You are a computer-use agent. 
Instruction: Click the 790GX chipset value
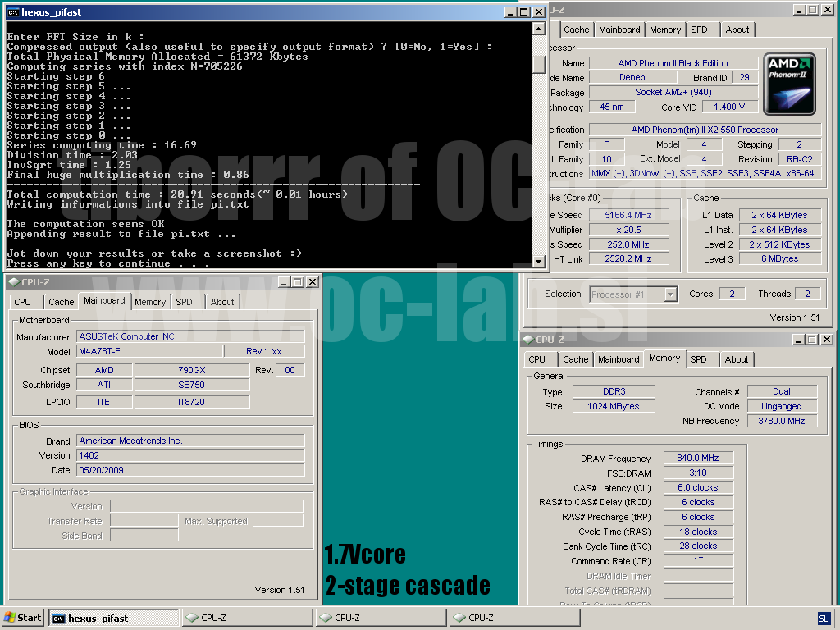[x=192, y=370]
